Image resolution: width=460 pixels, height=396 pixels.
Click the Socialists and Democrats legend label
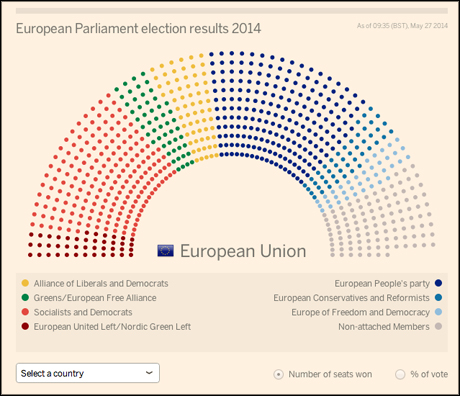pyautogui.click(x=83, y=312)
